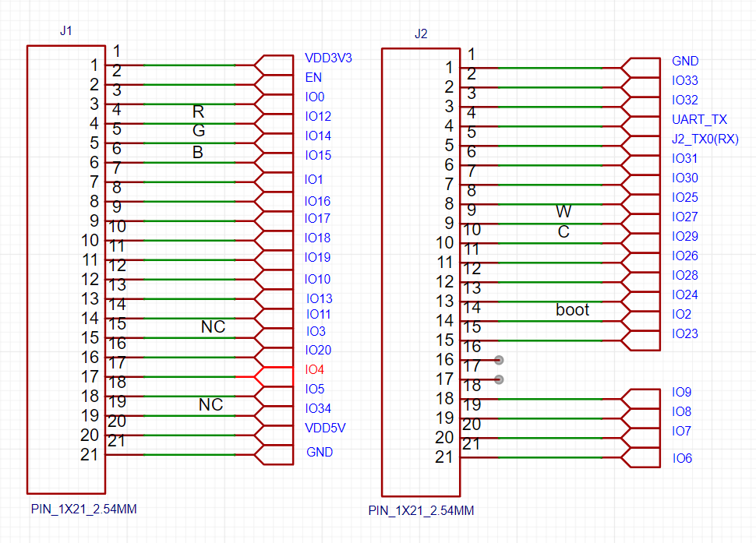Select the IO29 net label
Screen dimensions: 756x543
pyautogui.click(x=685, y=236)
